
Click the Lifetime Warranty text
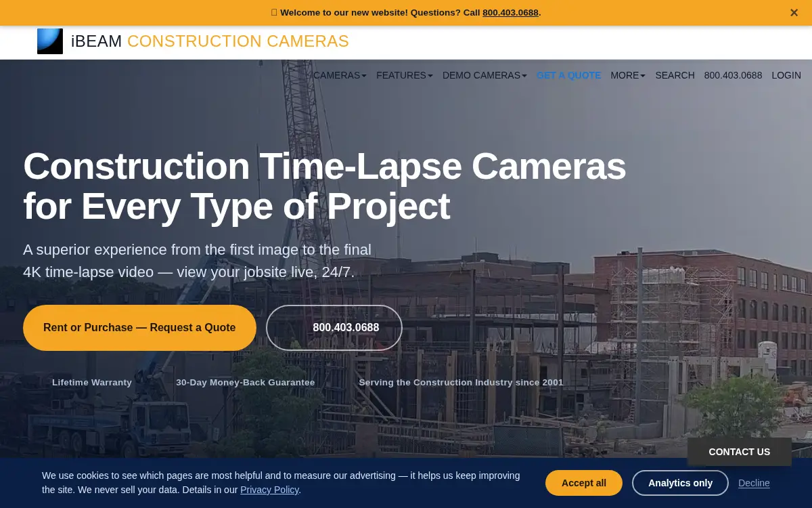pyautogui.click(x=92, y=383)
